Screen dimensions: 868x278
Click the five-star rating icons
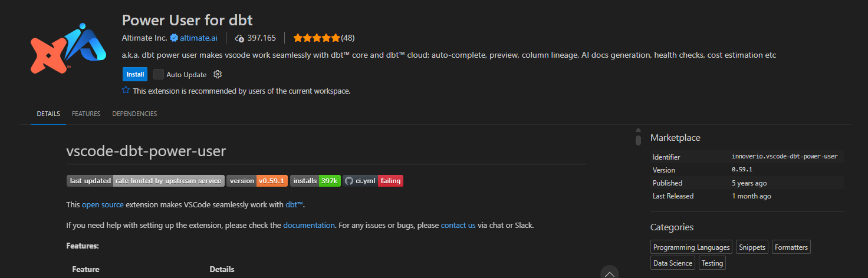coord(317,38)
